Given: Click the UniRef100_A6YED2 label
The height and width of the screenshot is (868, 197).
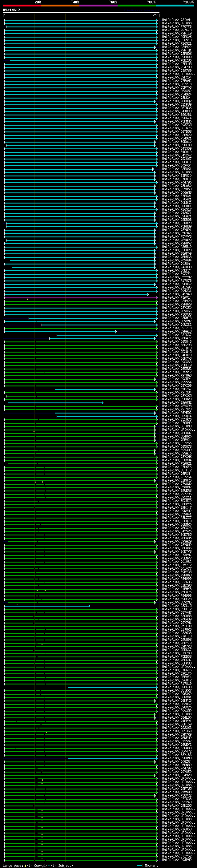Looking at the screenshot, I should [177, 413].
